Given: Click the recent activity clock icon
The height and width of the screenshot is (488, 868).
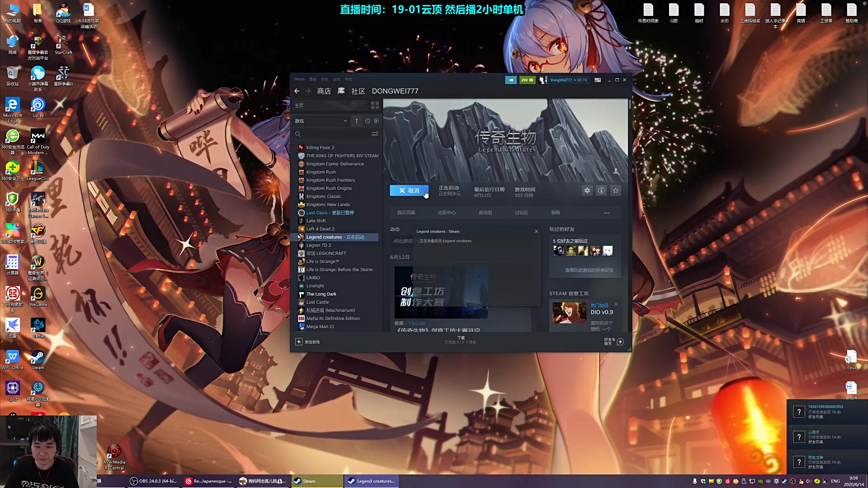Looking at the screenshot, I should [368, 121].
